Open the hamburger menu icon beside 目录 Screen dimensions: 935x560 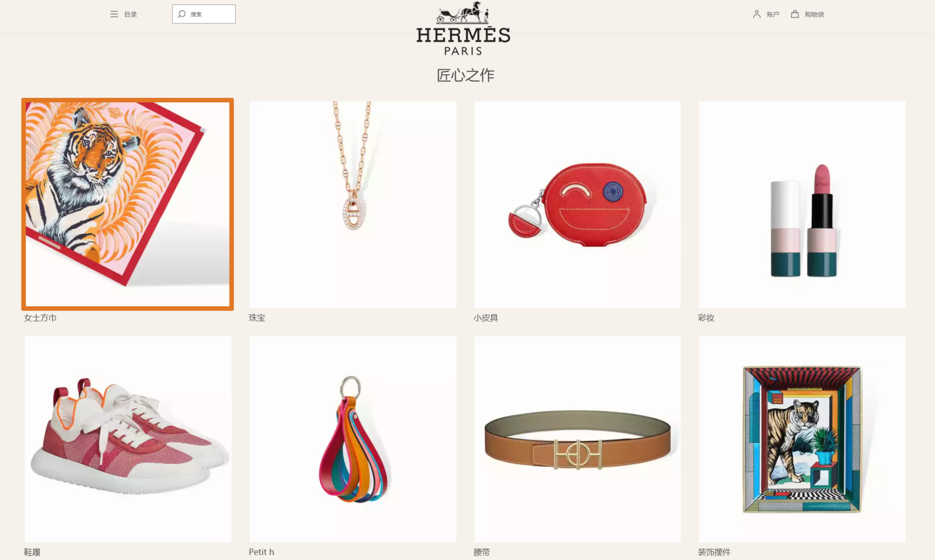[114, 14]
